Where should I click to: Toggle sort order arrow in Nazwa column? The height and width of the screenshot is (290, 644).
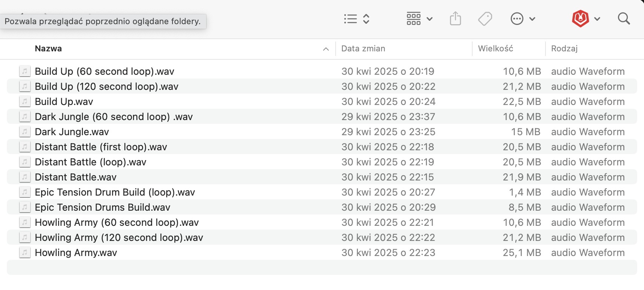pos(326,49)
